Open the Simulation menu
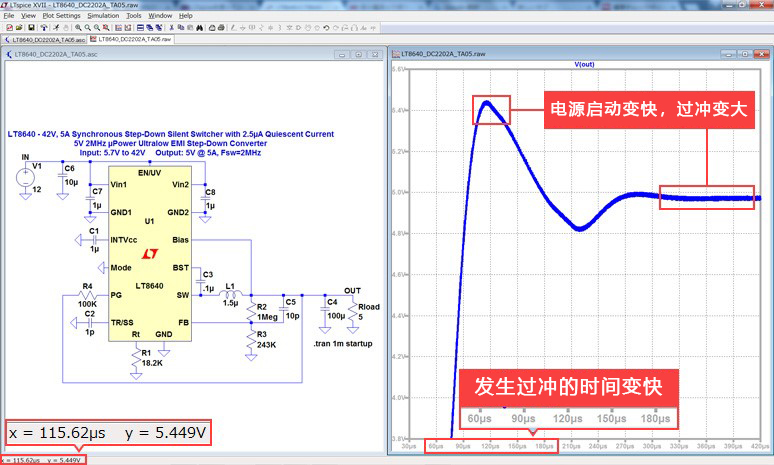 click(102, 16)
